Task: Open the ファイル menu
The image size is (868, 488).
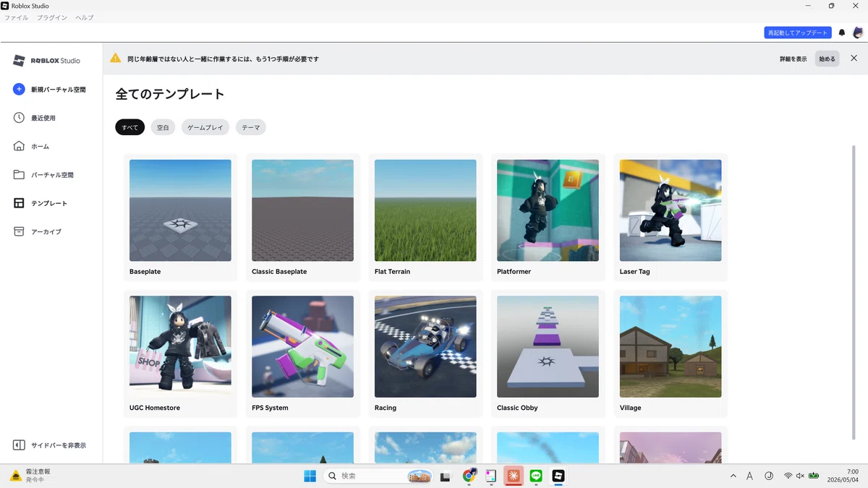Action: [17, 17]
